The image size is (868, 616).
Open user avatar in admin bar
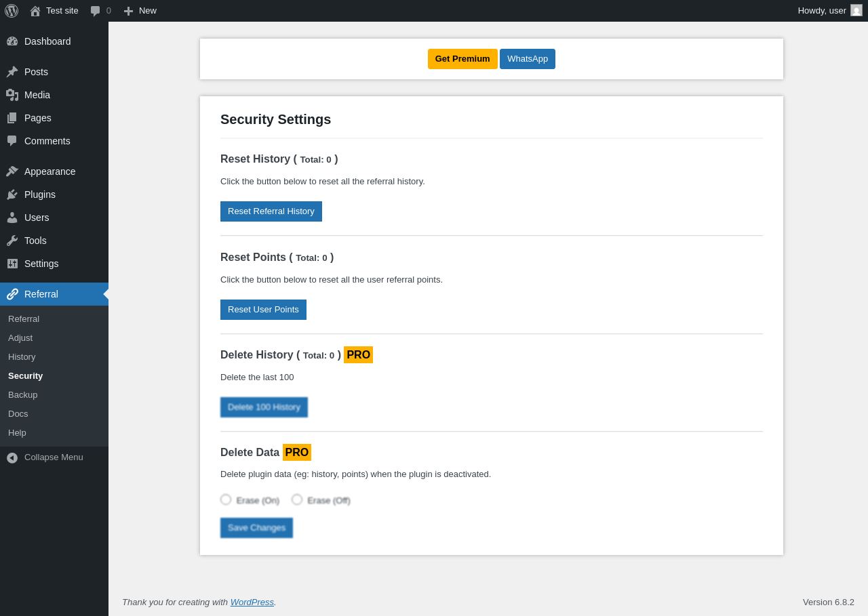point(856,10)
